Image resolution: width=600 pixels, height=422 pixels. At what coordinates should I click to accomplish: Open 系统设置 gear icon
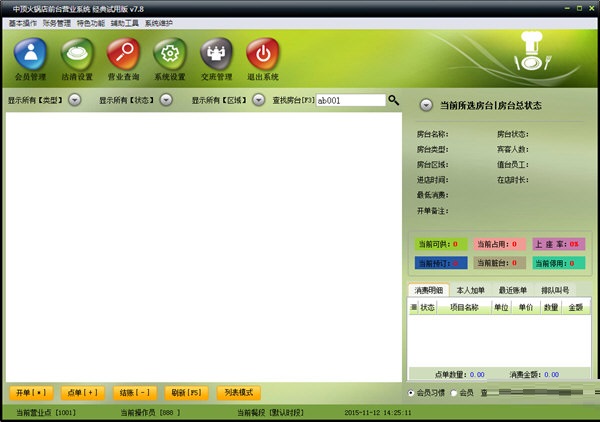point(170,59)
